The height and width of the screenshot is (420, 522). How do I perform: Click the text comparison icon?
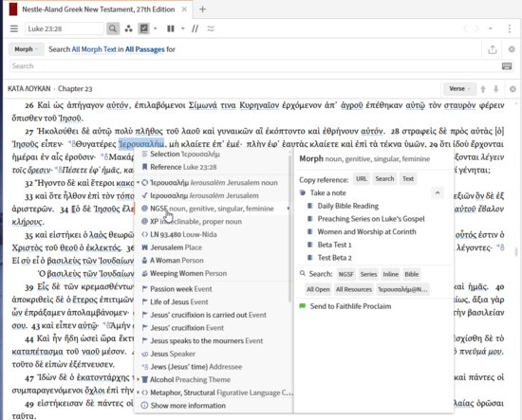211,28
